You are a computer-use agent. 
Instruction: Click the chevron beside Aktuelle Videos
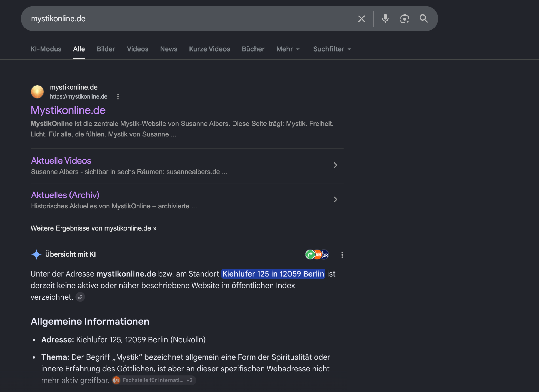[x=335, y=165]
